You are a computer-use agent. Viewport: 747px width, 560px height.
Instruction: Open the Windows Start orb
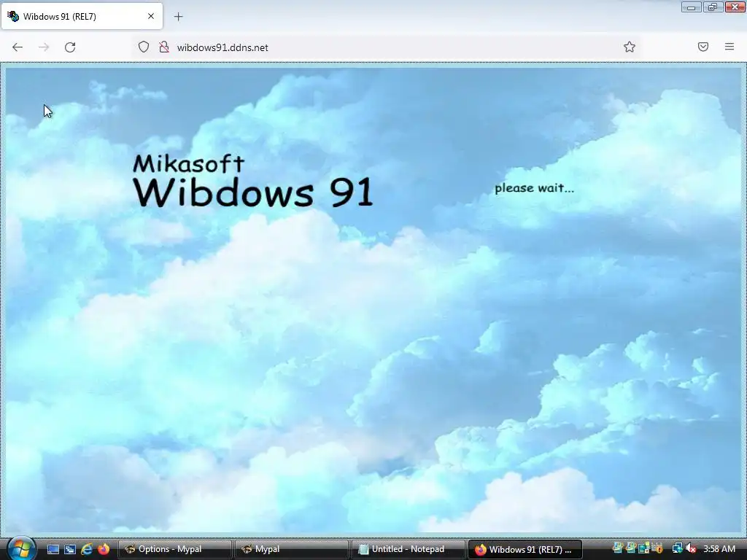pos(21,548)
